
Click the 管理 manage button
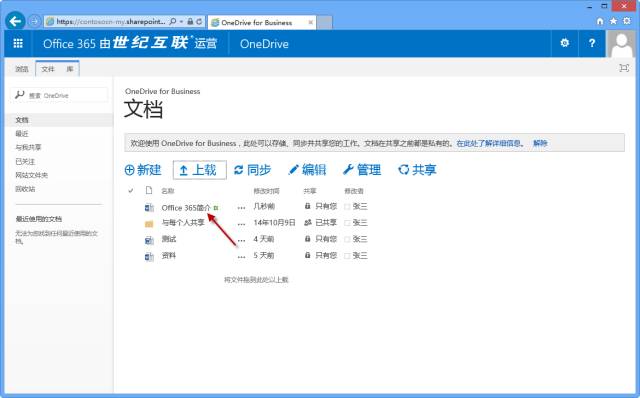[x=362, y=170]
